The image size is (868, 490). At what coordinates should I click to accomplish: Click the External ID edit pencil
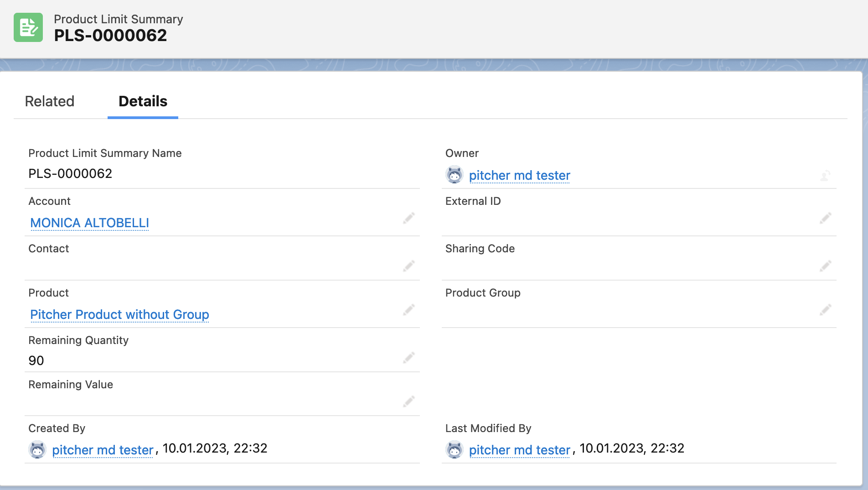coord(825,218)
